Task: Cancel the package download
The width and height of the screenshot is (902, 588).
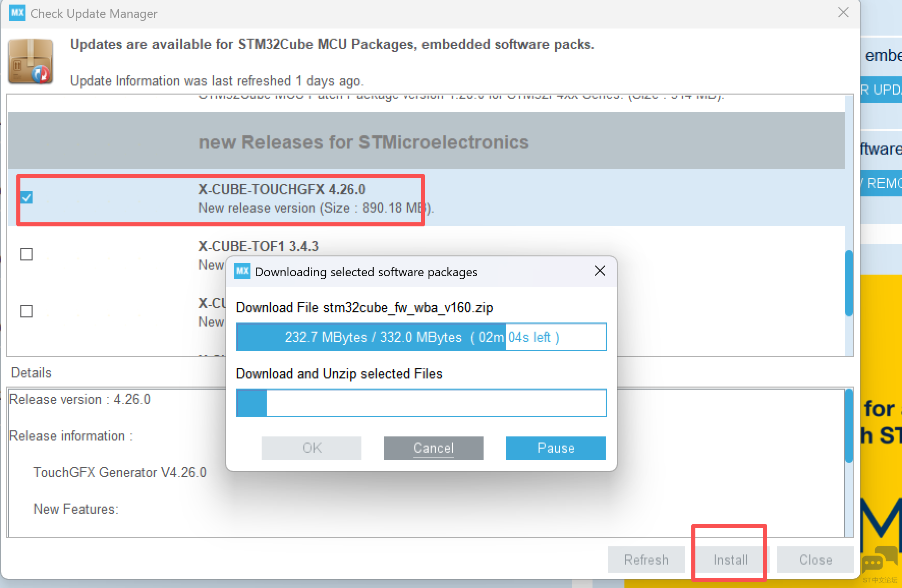Action: [x=434, y=448]
